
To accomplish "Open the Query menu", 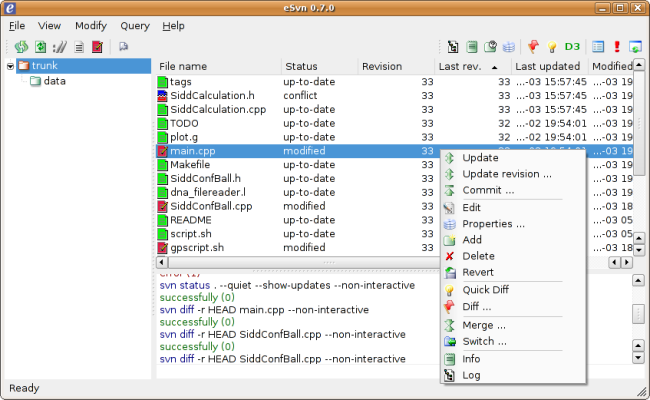I will pyautogui.click(x=135, y=25).
